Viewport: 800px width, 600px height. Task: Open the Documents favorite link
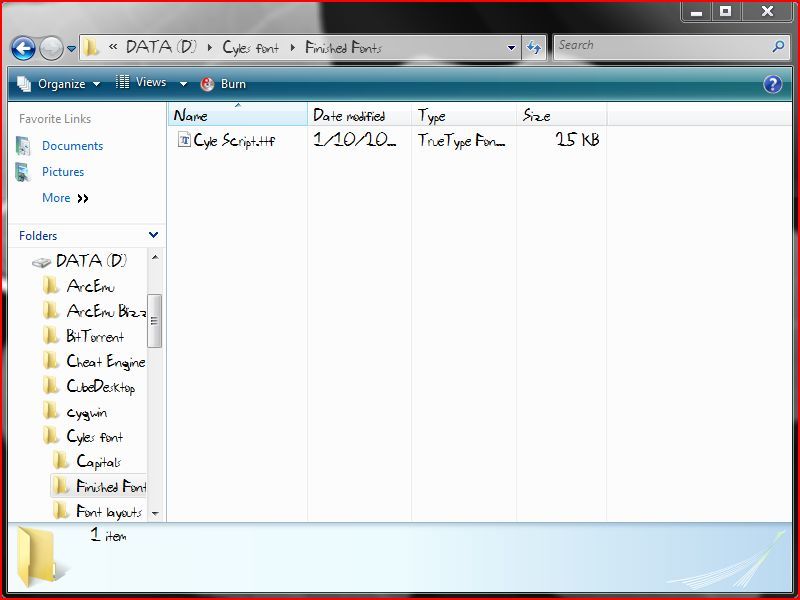tap(72, 146)
